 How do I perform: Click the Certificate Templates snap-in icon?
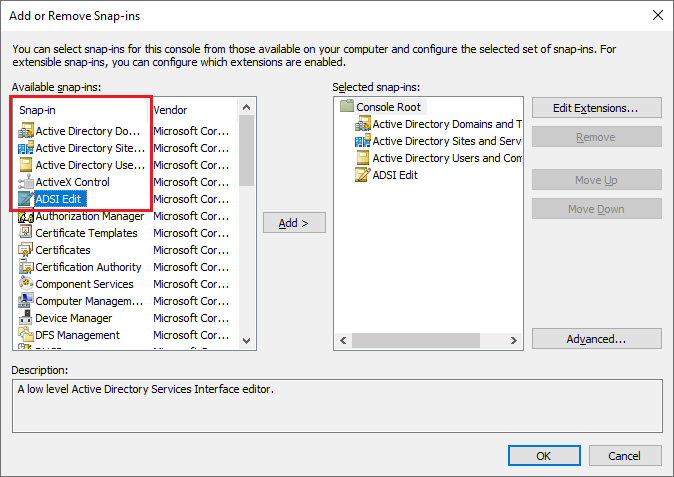[x=26, y=233]
